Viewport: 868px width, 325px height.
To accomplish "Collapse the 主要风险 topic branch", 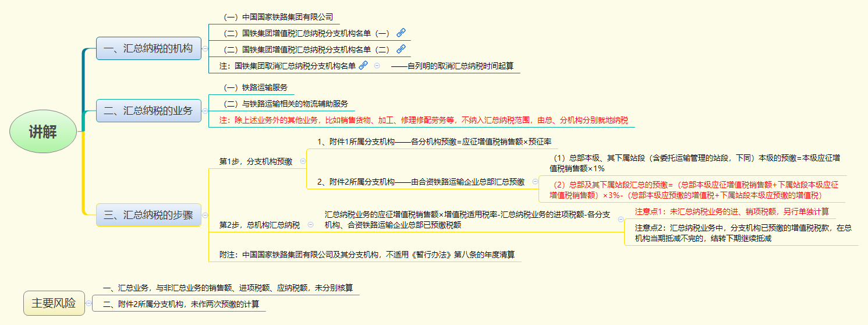I will pyautogui.click(x=88, y=303).
